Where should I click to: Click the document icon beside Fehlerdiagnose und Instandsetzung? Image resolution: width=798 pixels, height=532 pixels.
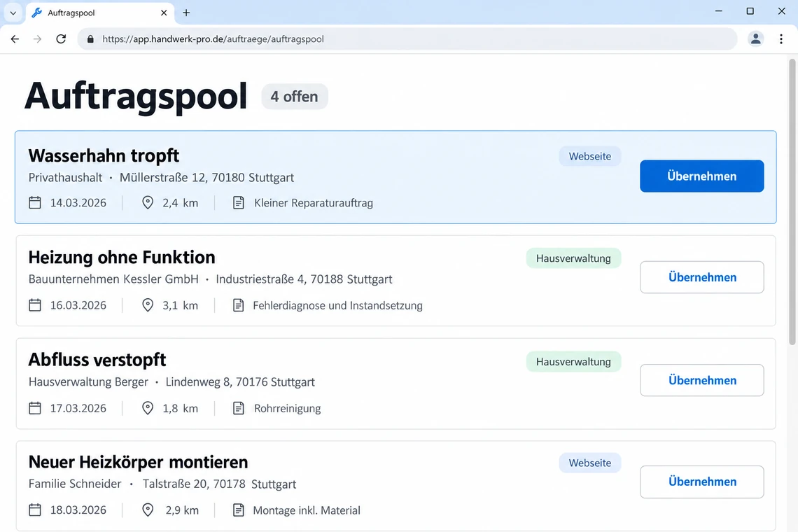[238, 305]
